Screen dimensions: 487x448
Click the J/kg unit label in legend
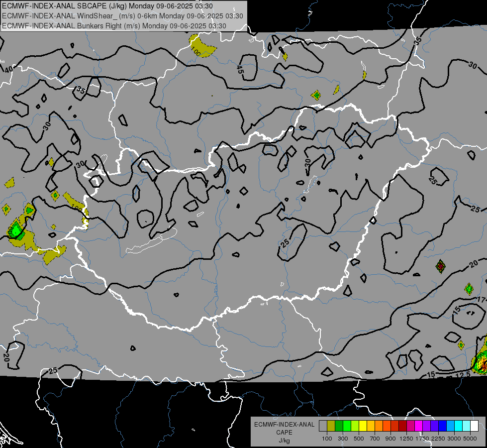click(x=284, y=441)
